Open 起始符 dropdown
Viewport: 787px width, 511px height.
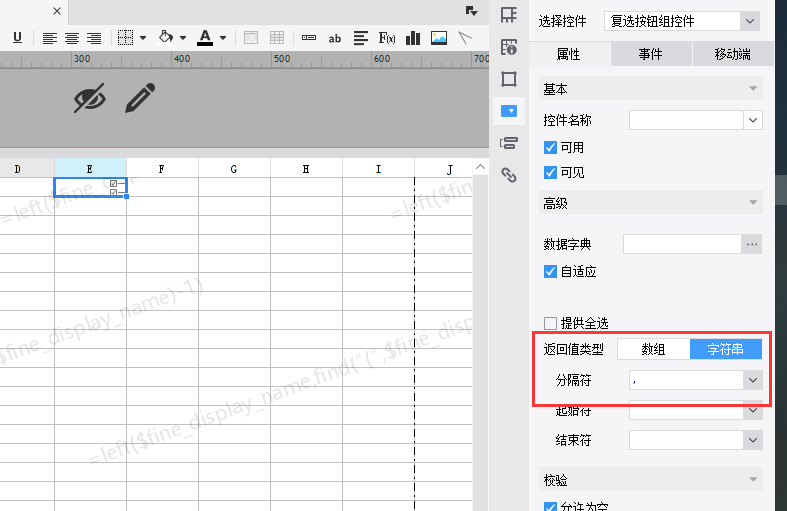752,411
